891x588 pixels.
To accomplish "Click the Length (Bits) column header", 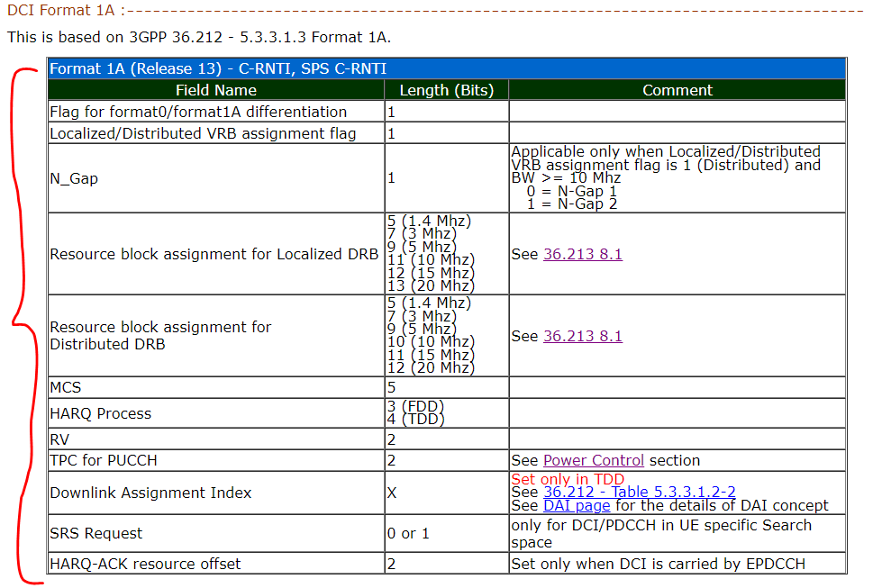I will [447, 90].
